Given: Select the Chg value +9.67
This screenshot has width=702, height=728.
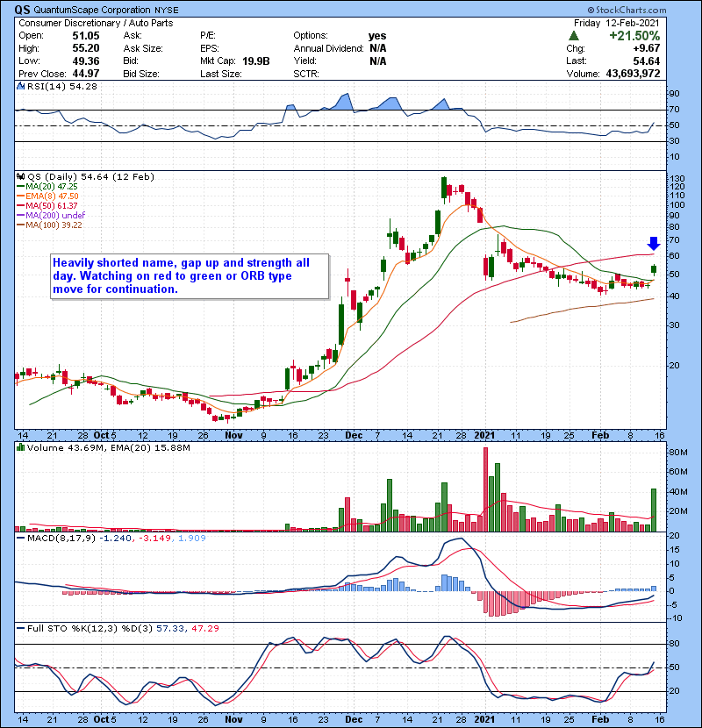Looking at the screenshot, I should pos(647,48).
